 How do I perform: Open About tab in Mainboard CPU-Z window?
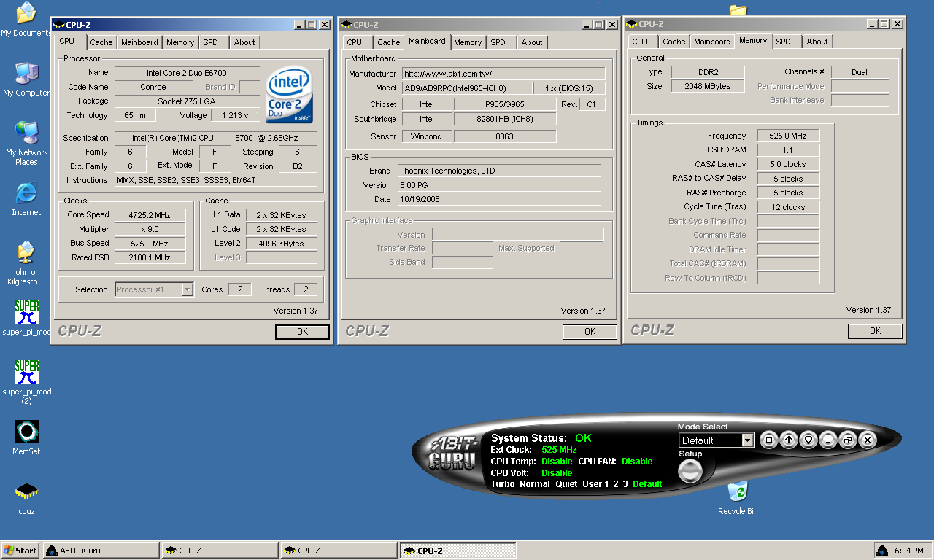[532, 42]
